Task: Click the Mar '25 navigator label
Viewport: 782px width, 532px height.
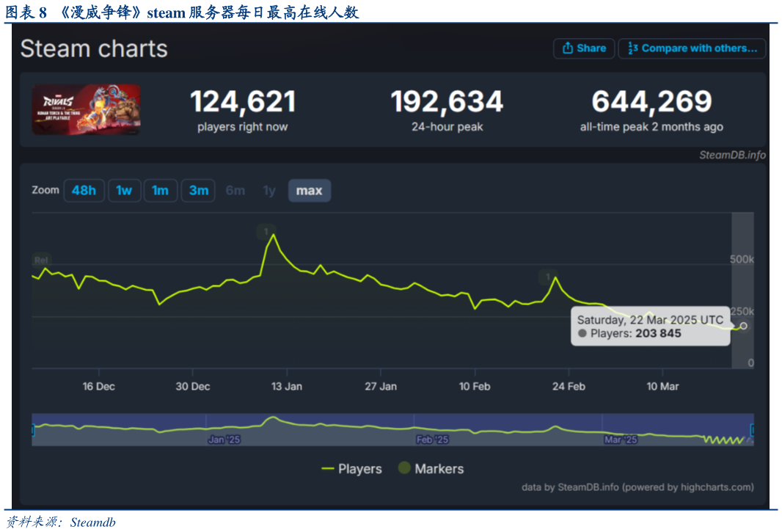Action: click(621, 440)
